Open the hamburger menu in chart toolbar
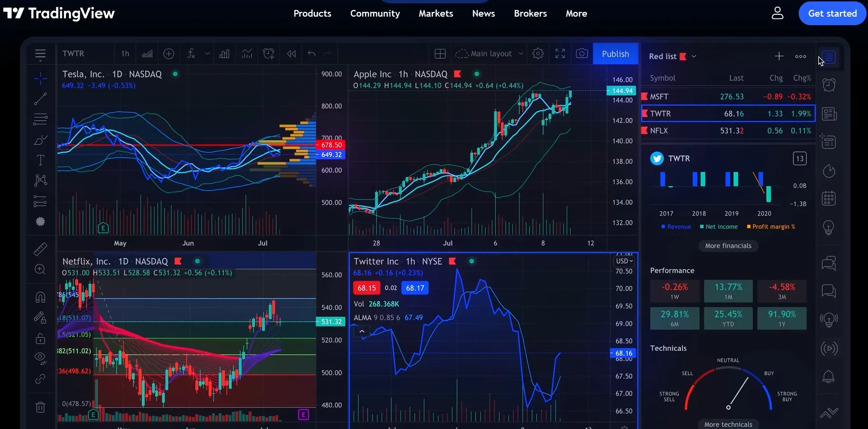This screenshot has height=429, width=868. click(x=40, y=54)
